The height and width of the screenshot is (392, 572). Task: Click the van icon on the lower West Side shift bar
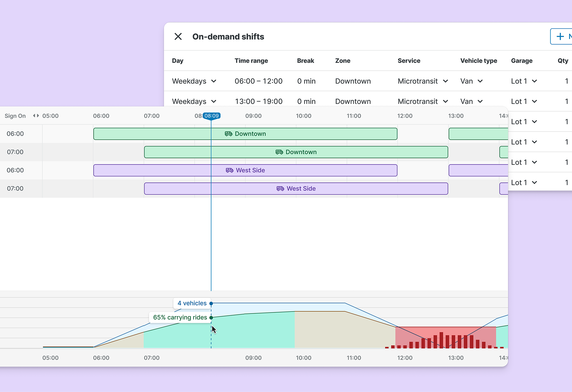pyautogui.click(x=280, y=188)
